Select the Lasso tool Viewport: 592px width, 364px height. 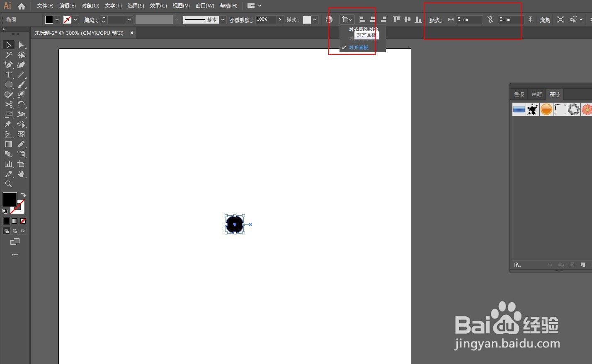(x=21, y=55)
